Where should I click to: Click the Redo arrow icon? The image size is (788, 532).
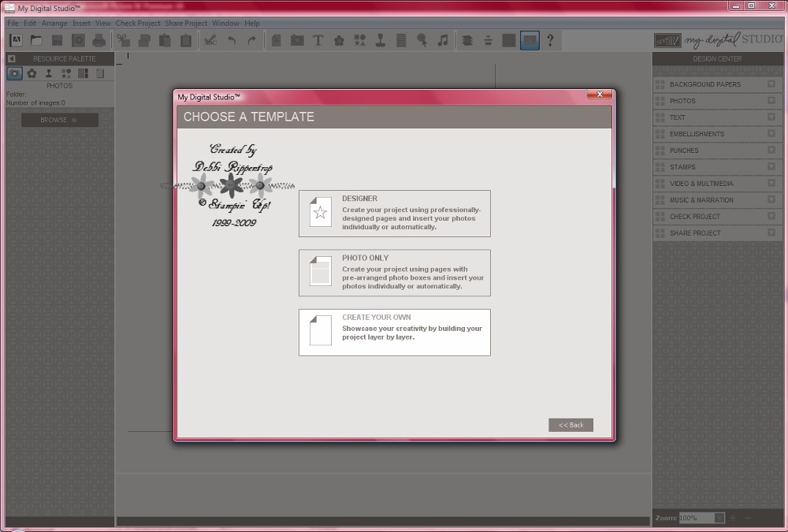tap(252, 40)
